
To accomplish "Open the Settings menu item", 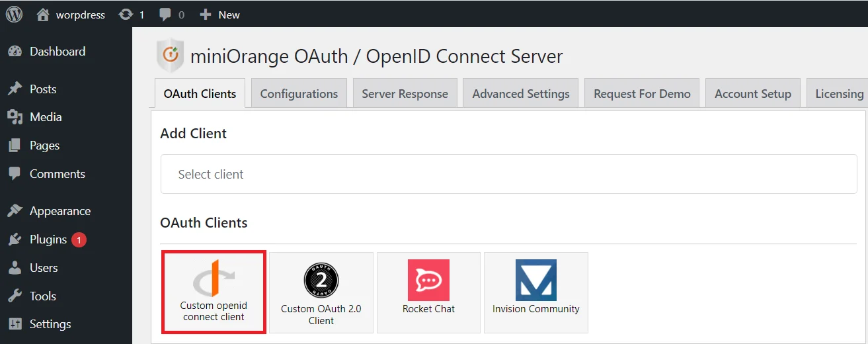I will click(50, 324).
